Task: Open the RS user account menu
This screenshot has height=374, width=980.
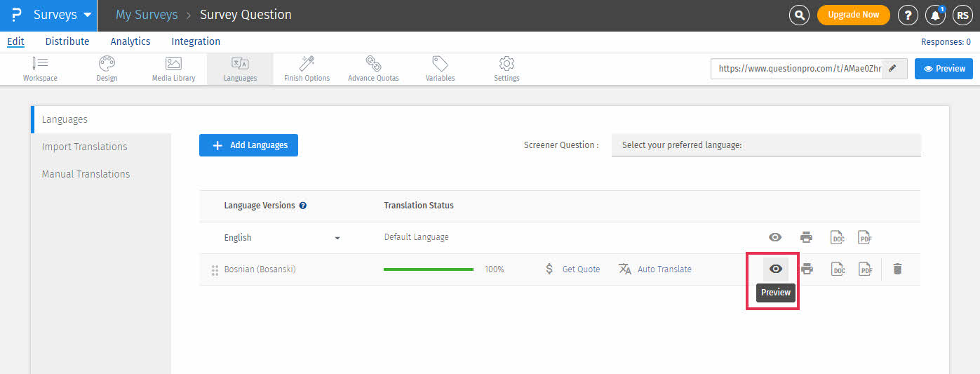Action: (x=961, y=15)
